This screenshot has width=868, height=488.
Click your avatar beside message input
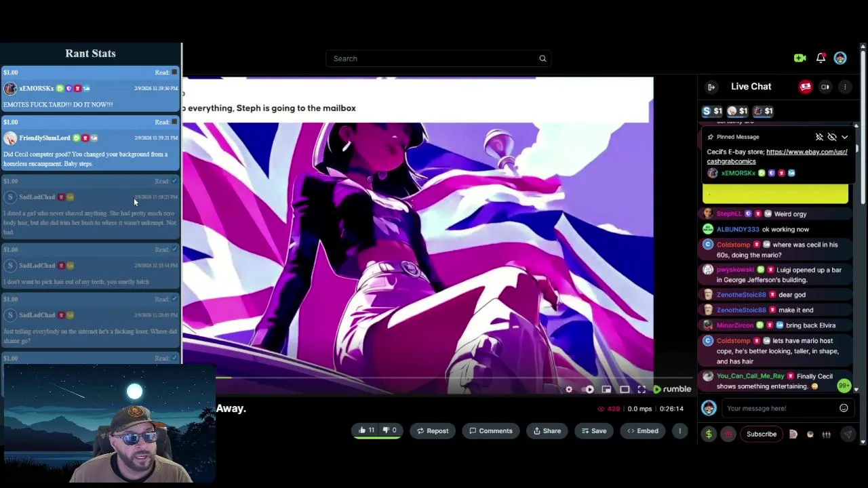(x=709, y=408)
